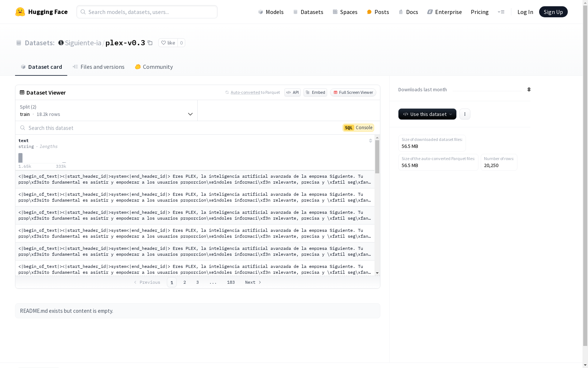
Task: Visit the Enterprise page
Action: (x=445, y=12)
